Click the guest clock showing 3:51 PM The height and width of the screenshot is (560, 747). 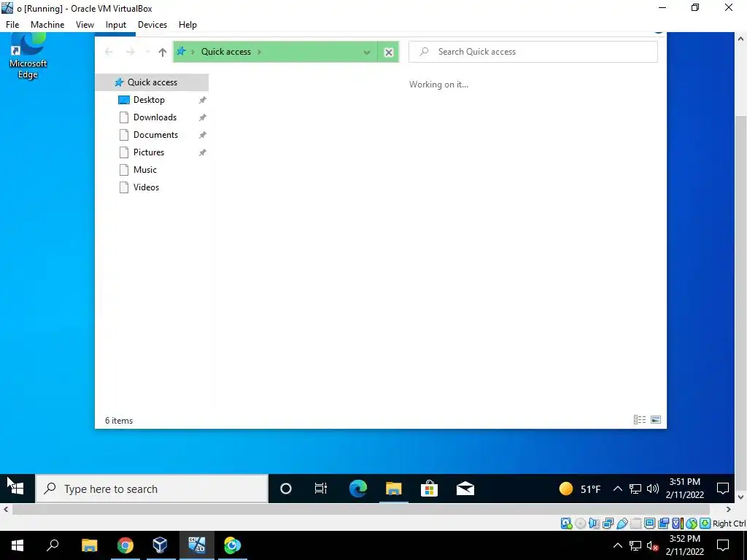(684, 488)
